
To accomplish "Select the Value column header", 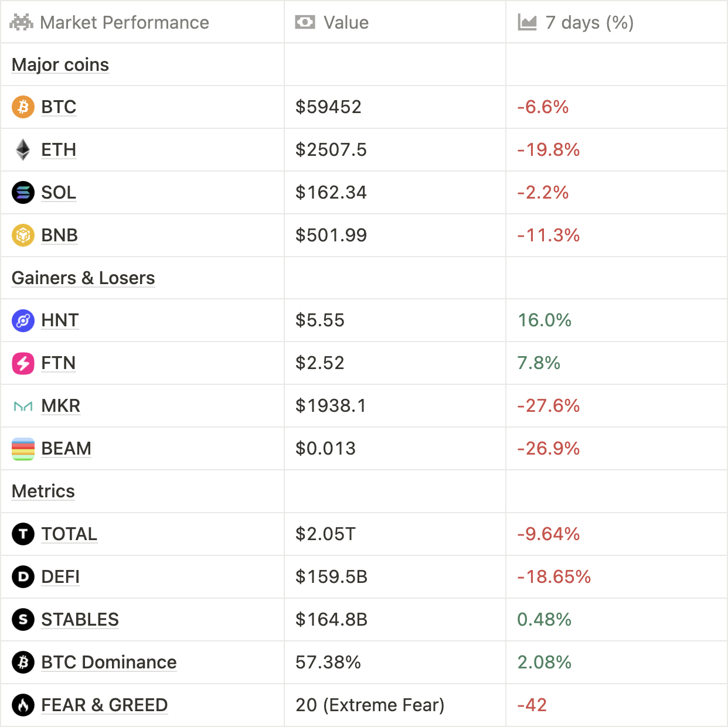I will click(346, 22).
